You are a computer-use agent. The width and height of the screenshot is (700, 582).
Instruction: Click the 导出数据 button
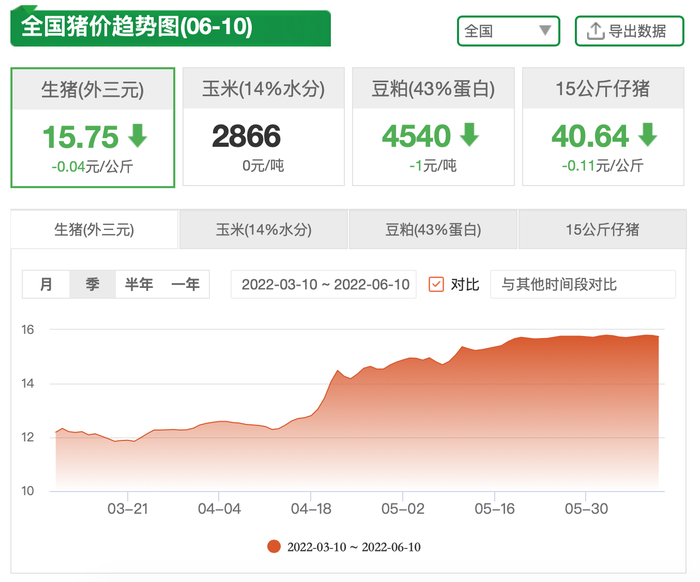point(629,31)
